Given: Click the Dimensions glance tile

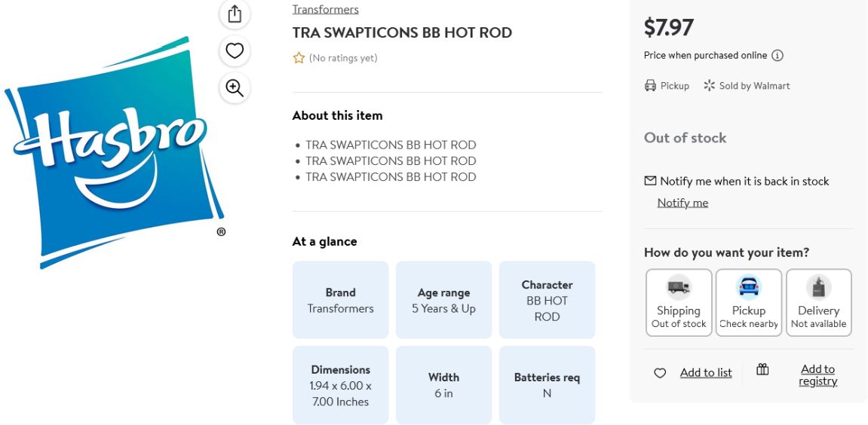Looking at the screenshot, I should pos(340,385).
